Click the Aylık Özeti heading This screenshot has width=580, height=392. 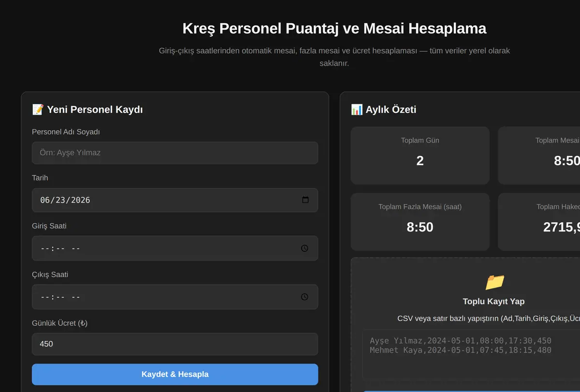pos(391,110)
